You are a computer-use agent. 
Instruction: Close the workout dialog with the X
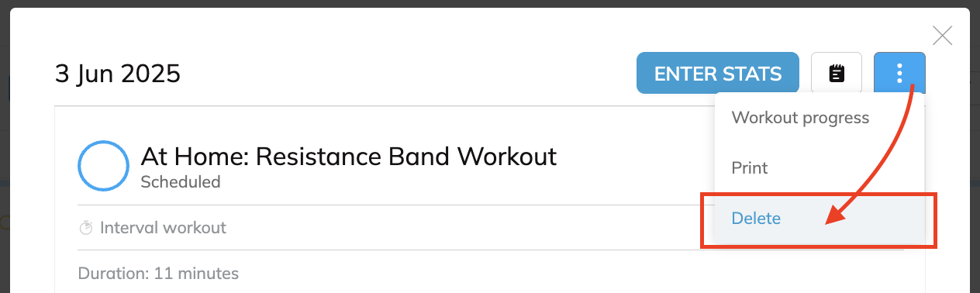pos(942,35)
